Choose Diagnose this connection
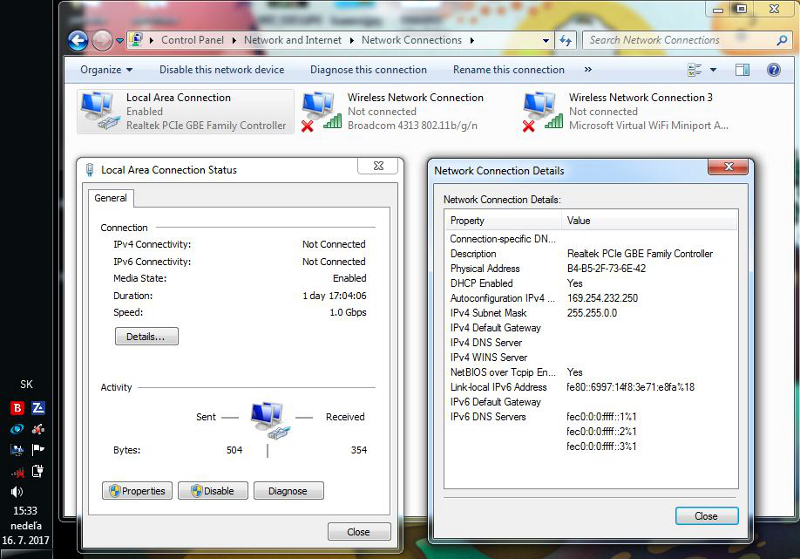This screenshot has width=800, height=559. point(368,70)
